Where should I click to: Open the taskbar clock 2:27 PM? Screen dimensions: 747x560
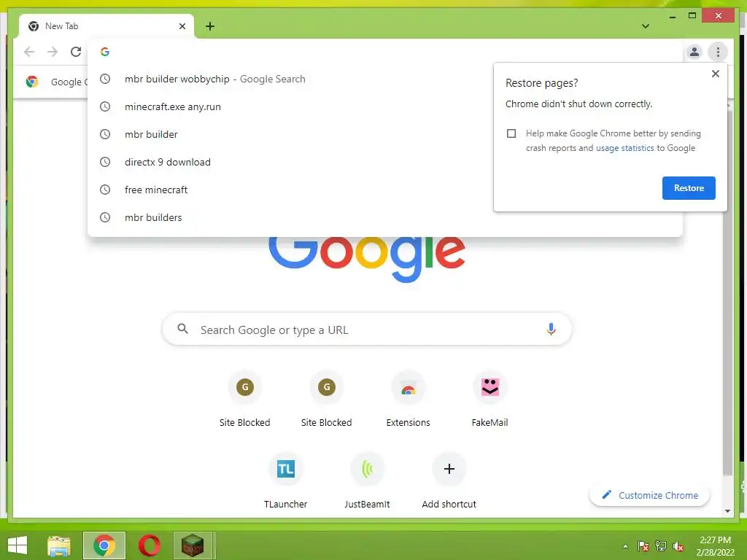pyautogui.click(x=715, y=546)
